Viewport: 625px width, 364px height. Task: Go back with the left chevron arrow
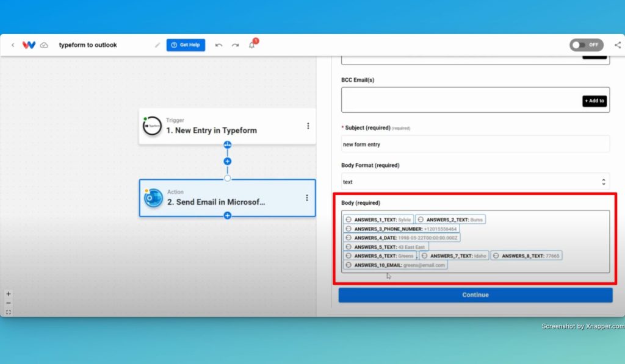[x=13, y=45]
